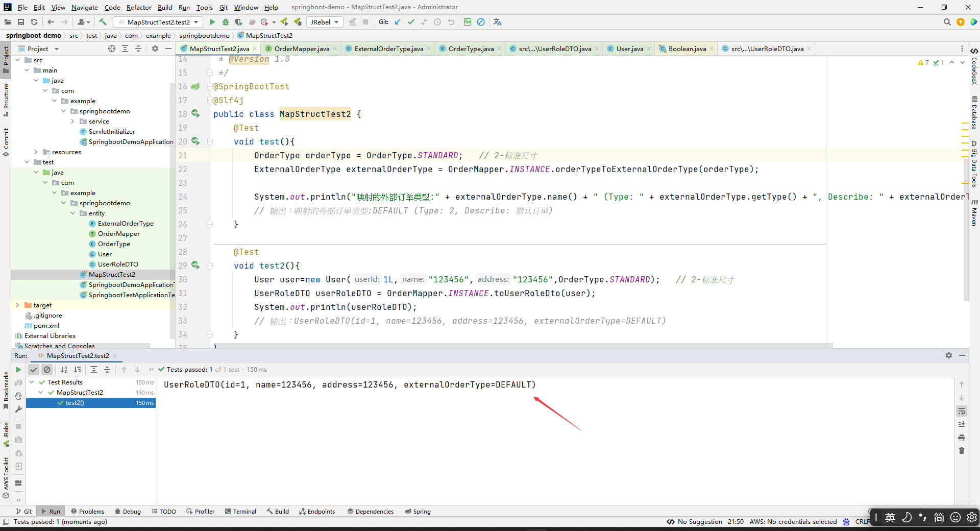980x531 pixels.
Task: Toggle Show Ignored tests filter
Action: [47, 370]
